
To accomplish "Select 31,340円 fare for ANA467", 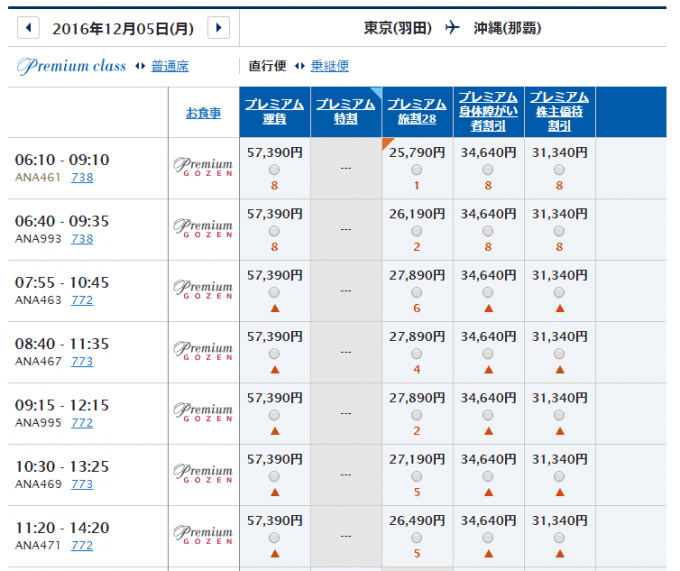I will [559, 354].
